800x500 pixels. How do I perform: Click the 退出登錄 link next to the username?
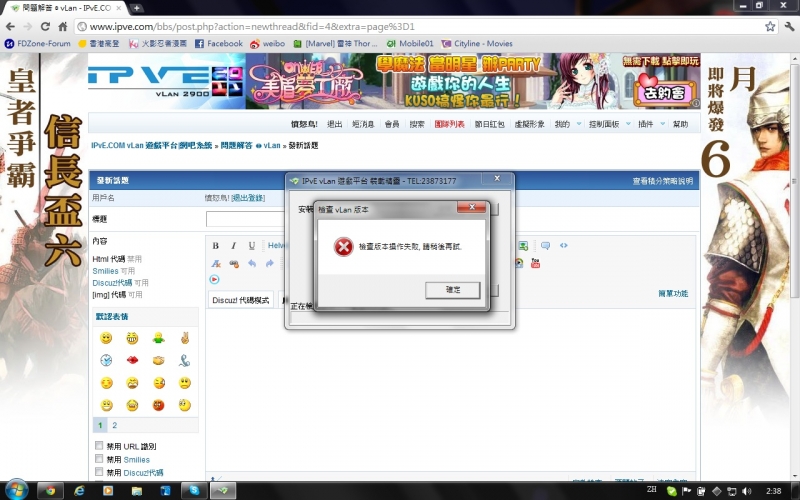coord(249,198)
